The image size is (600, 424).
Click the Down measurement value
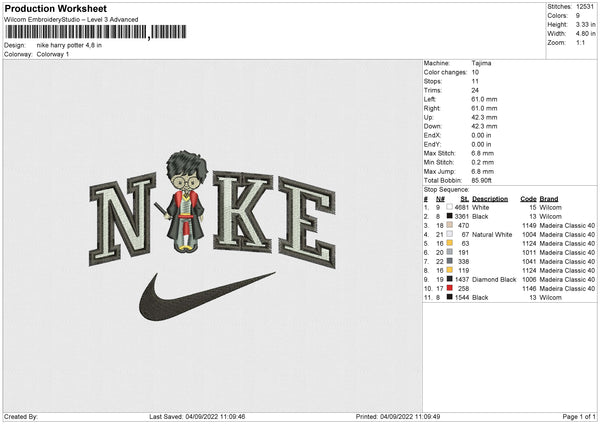484,126
